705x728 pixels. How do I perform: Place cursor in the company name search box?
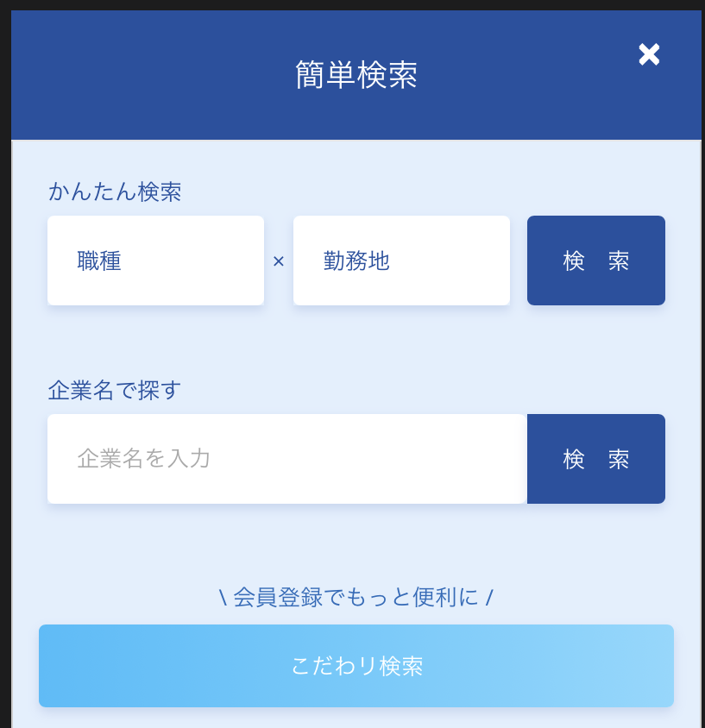[286, 459]
